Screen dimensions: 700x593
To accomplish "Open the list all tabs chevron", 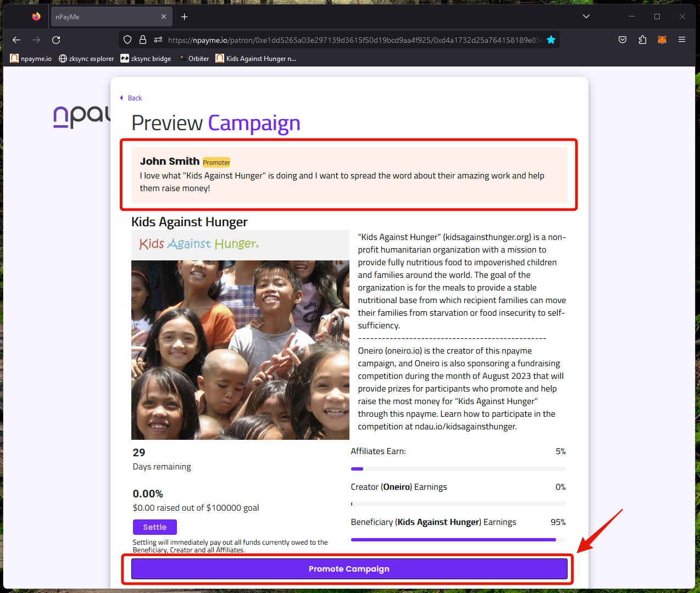I will pos(586,16).
